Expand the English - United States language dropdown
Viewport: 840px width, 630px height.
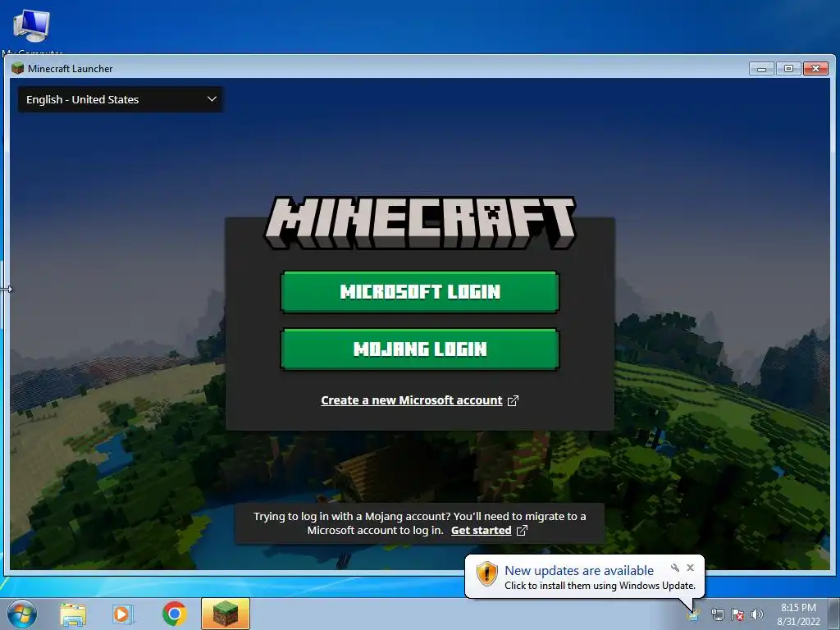tap(121, 99)
